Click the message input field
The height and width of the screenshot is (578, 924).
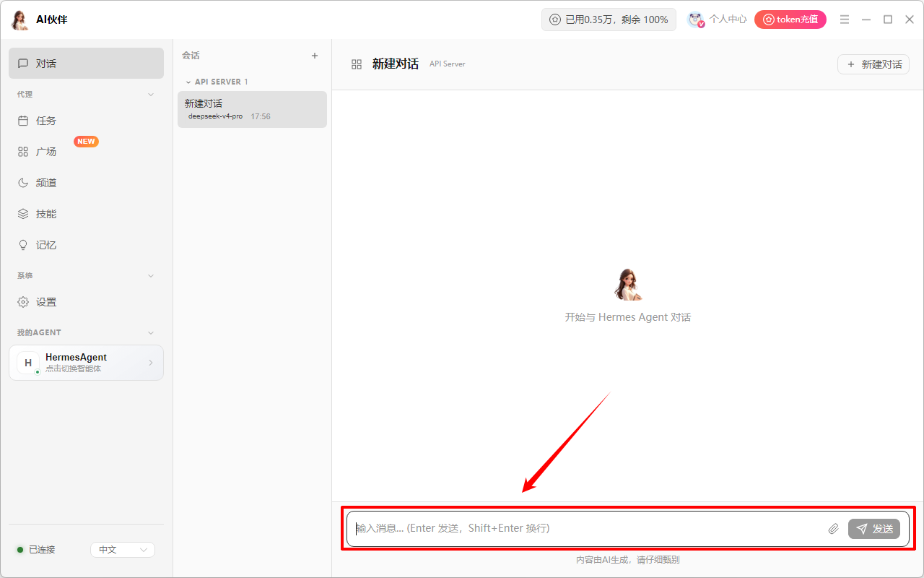pos(585,529)
